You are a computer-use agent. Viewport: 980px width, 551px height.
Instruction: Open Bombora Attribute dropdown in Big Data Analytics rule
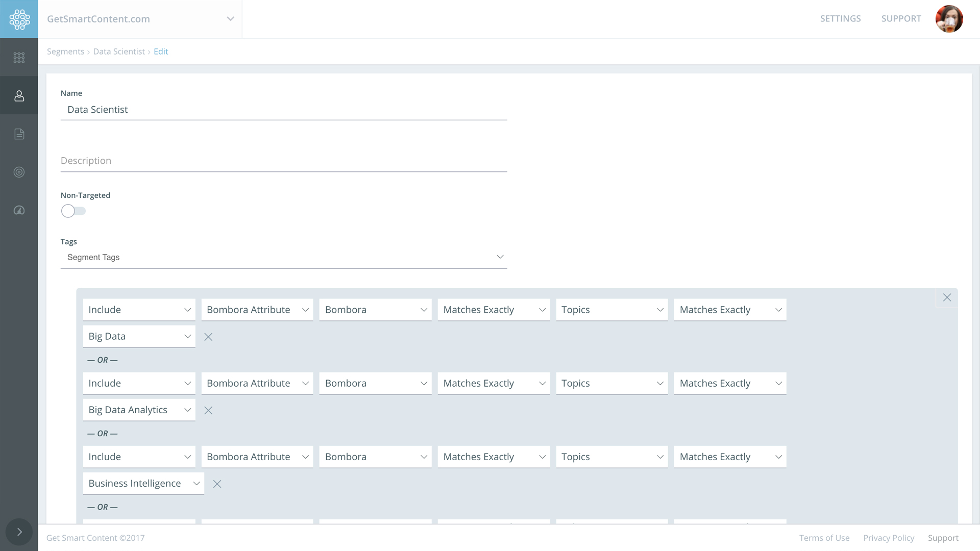[257, 383]
